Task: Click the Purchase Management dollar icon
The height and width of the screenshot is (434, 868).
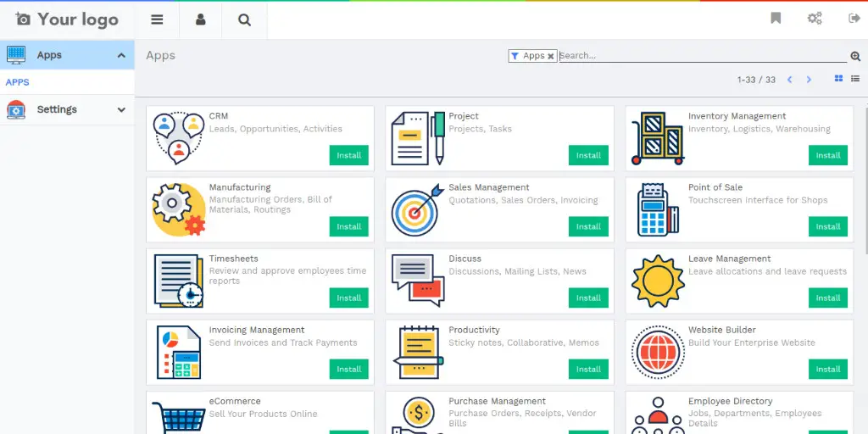Action: pyautogui.click(x=418, y=415)
